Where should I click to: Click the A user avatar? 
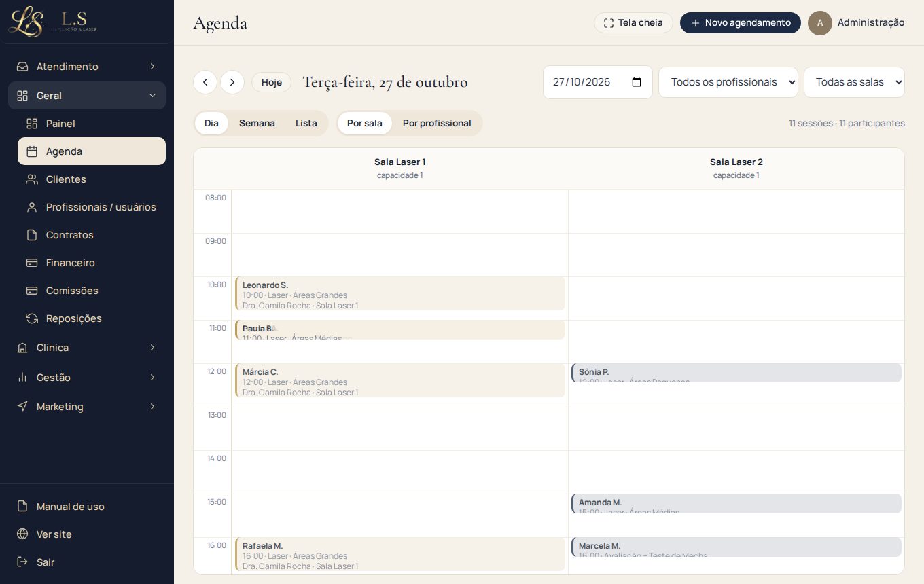[820, 23]
